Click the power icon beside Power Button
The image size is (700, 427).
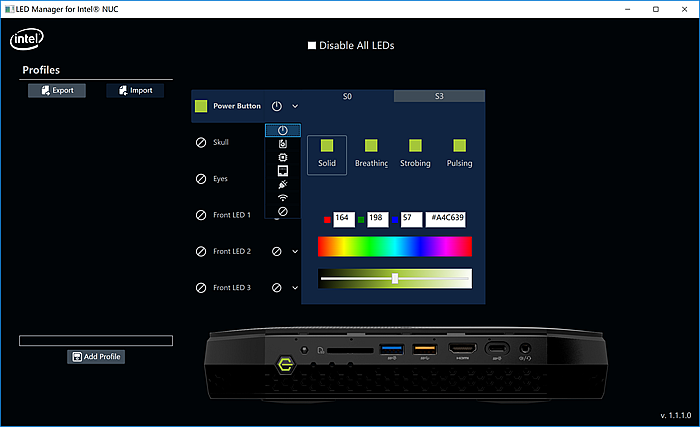[277, 106]
